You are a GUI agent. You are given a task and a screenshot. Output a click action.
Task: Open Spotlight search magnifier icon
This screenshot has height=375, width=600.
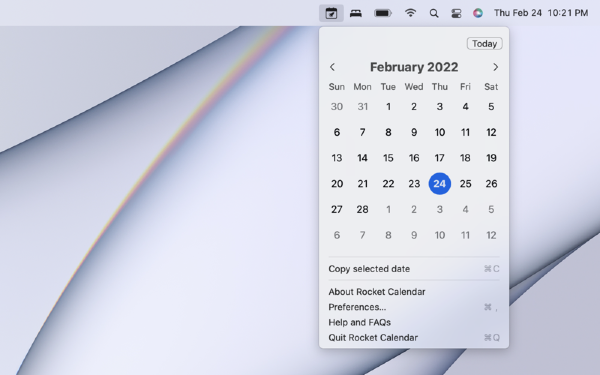pos(434,13)
